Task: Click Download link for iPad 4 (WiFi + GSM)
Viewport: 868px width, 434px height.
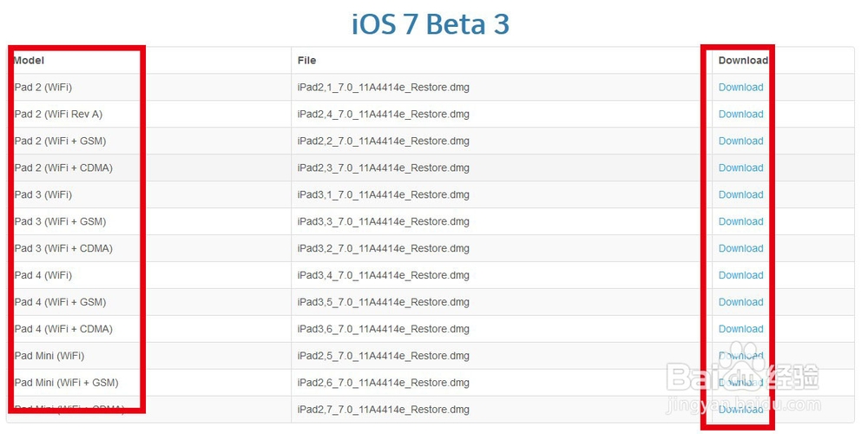Action: pyautogui.click(x=740, y=302)
